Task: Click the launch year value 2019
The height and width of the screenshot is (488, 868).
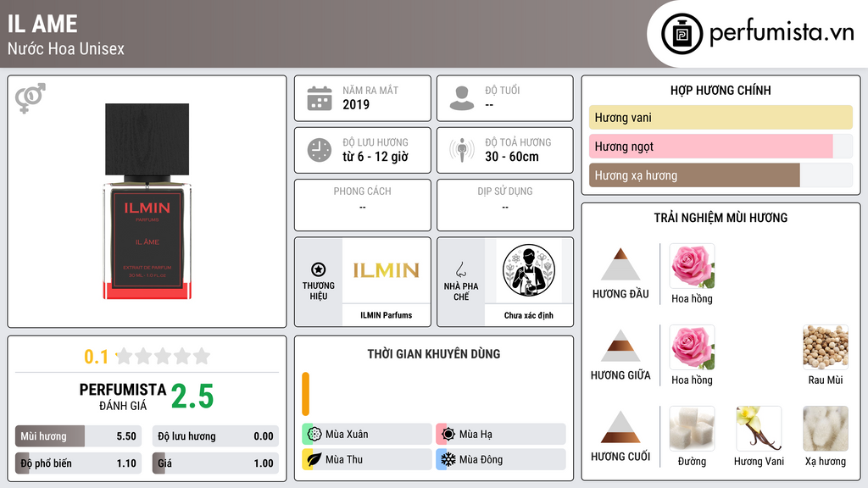Action: pyautogui.click(x=356, y=104)
